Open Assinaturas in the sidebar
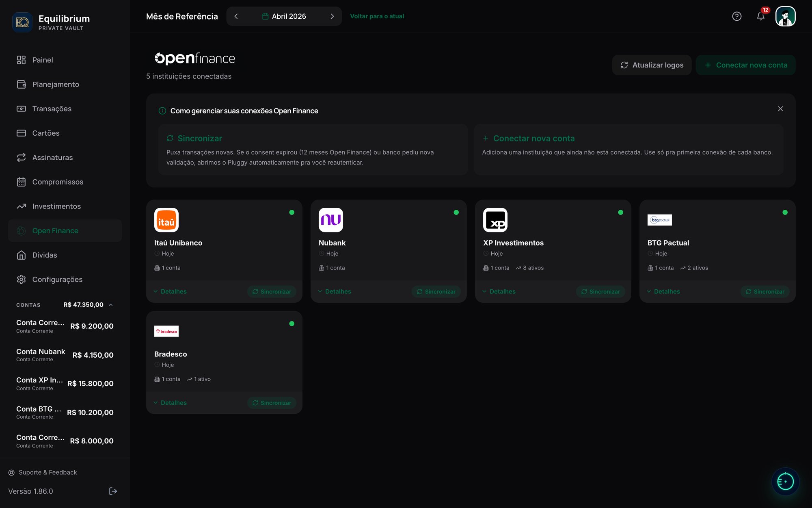This screenshot has width=812, height=508. (65, 158)
